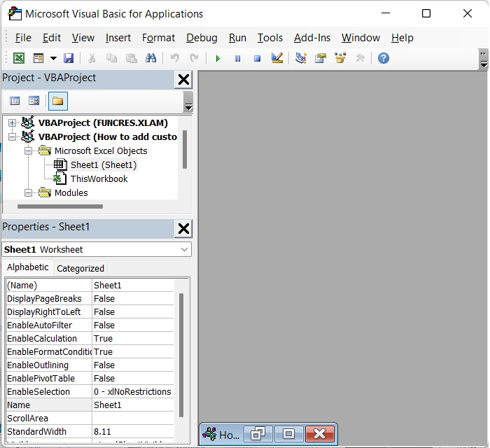Click the Copy toolbar icon

click(111, 58)
